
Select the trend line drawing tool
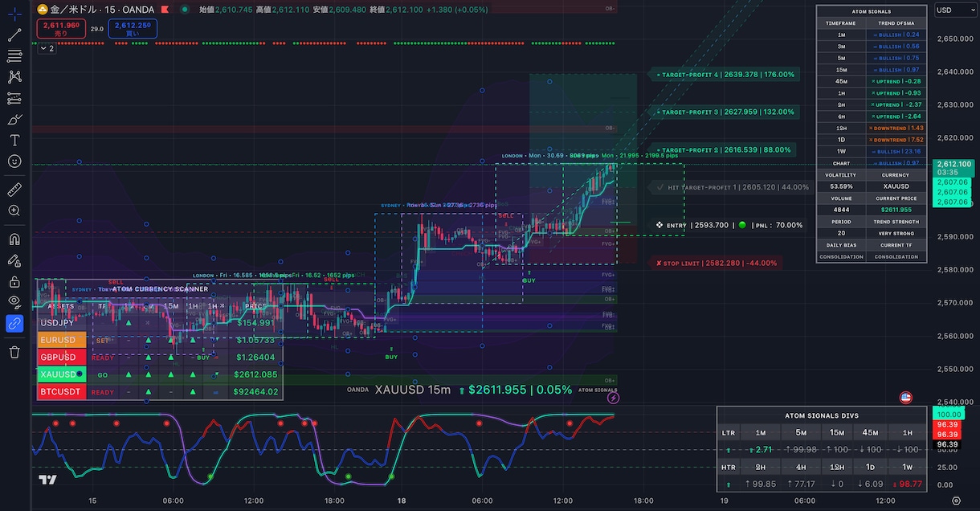point(14,35)
